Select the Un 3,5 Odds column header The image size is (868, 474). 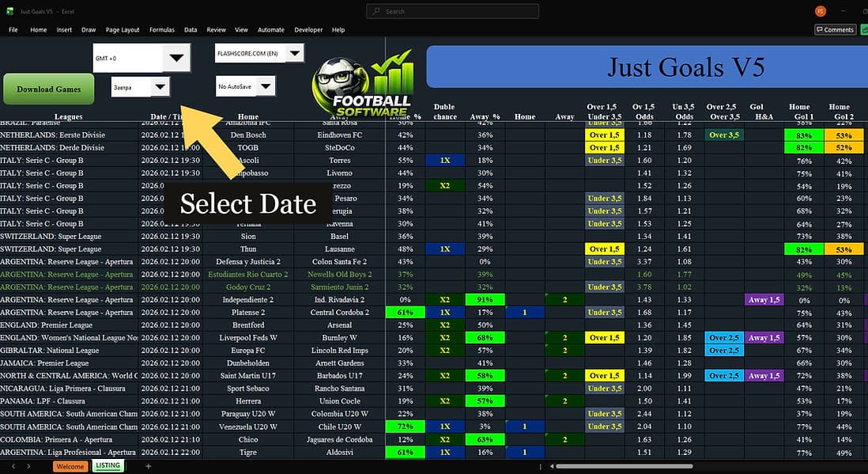[684, 112]
